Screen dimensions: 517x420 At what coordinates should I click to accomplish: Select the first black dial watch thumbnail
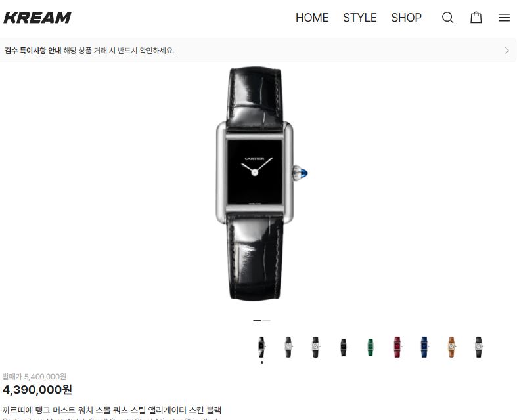pyautogui.click(x=261, y=347)
